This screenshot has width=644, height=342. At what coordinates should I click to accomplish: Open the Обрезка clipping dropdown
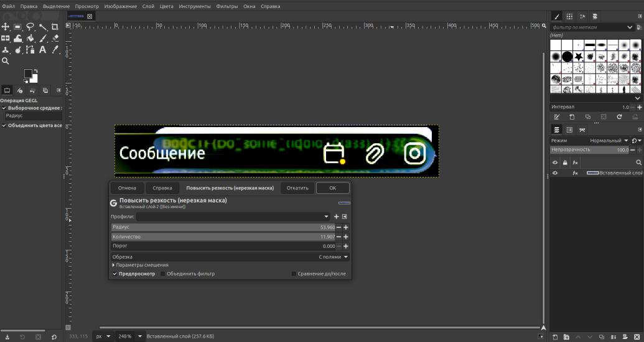click(230, 257)
